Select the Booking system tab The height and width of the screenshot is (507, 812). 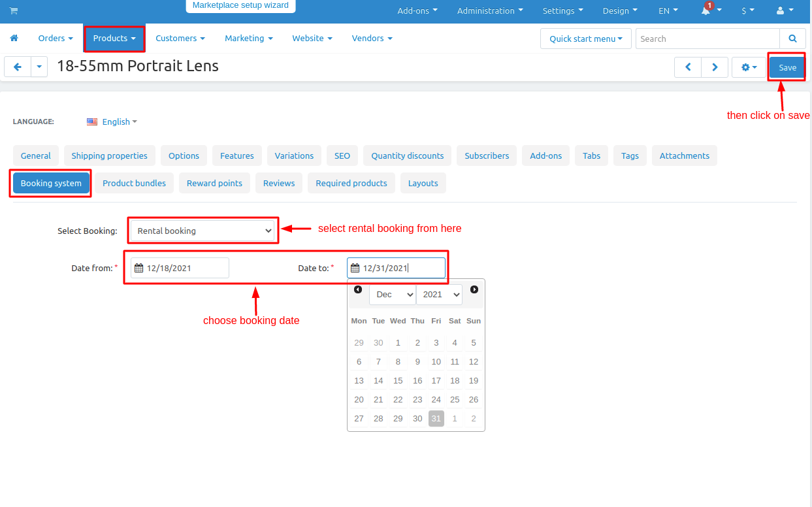[51, 183]
